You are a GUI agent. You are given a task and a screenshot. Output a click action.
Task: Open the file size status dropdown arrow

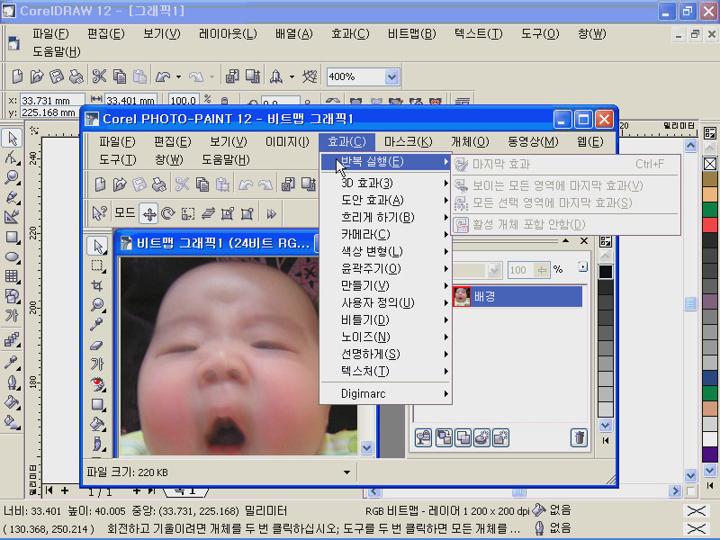pyautogui.click(x=347, y=472)
